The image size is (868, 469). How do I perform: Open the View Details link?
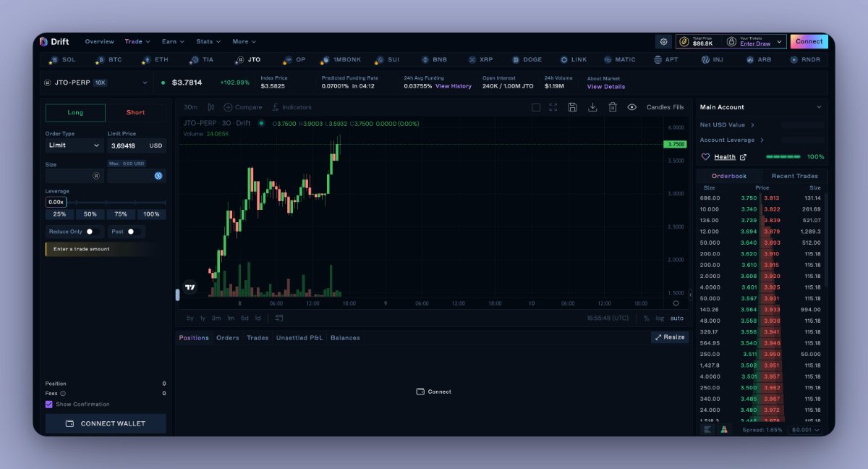coord(606,87)
